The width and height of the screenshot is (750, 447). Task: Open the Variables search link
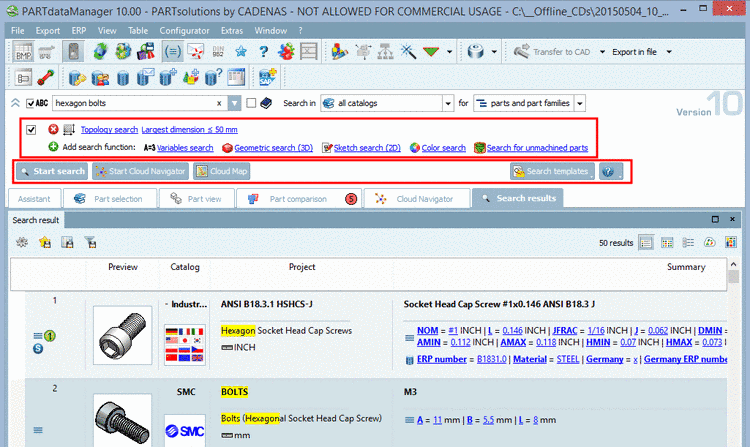click(185, 148)
